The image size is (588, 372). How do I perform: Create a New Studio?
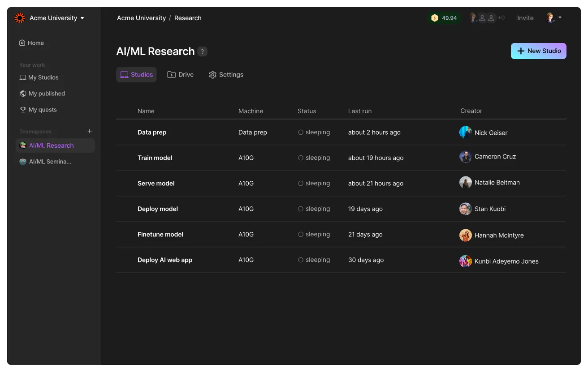click(539, 51)
